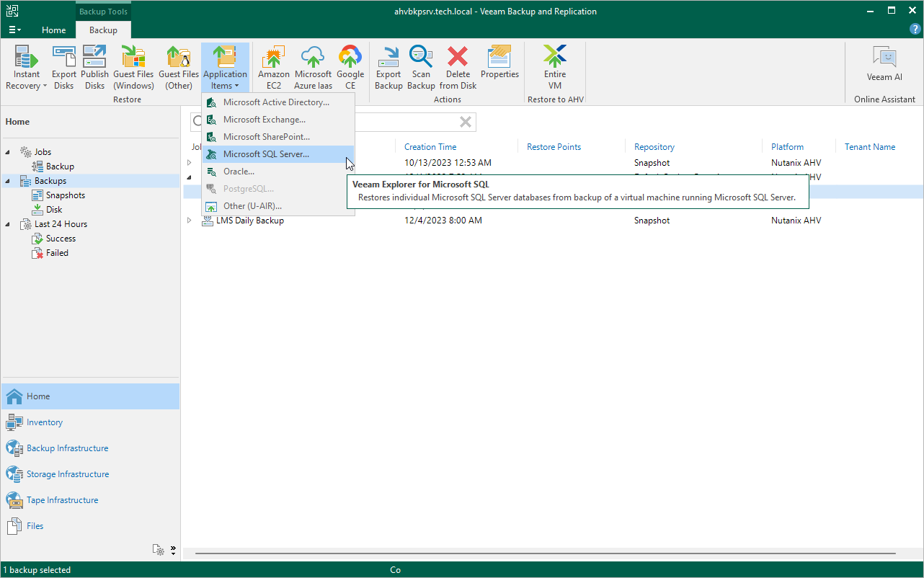Click the Google CE restore icon
Viewport: 924px width, 578px height.
[350, 68]
